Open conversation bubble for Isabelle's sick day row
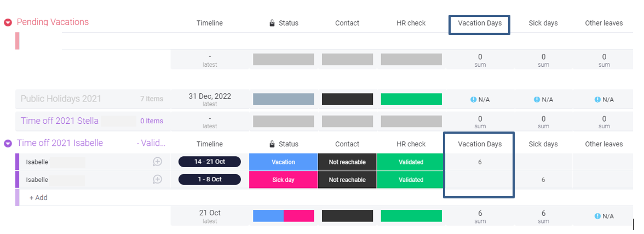 tap(157, 179)
